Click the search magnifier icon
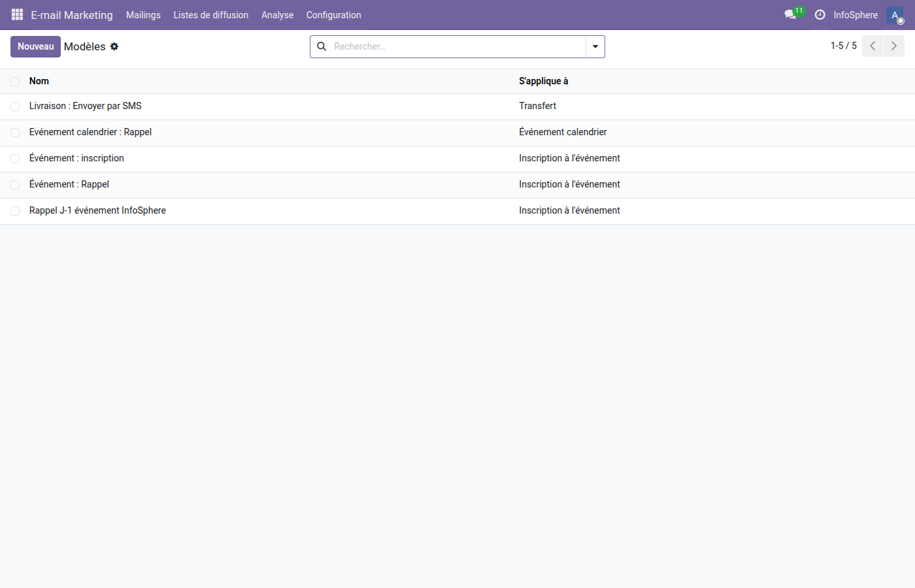Screen dimensions: 915x588 322,46
